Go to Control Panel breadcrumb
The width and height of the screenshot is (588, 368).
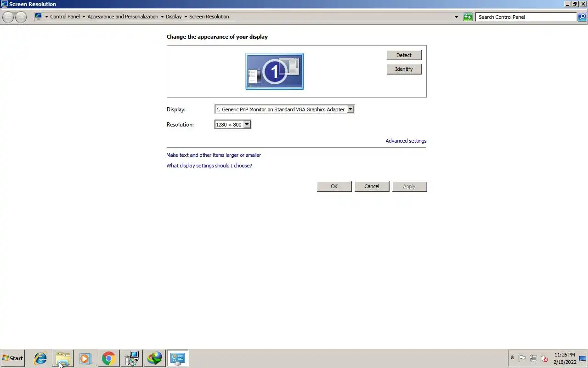65,17
